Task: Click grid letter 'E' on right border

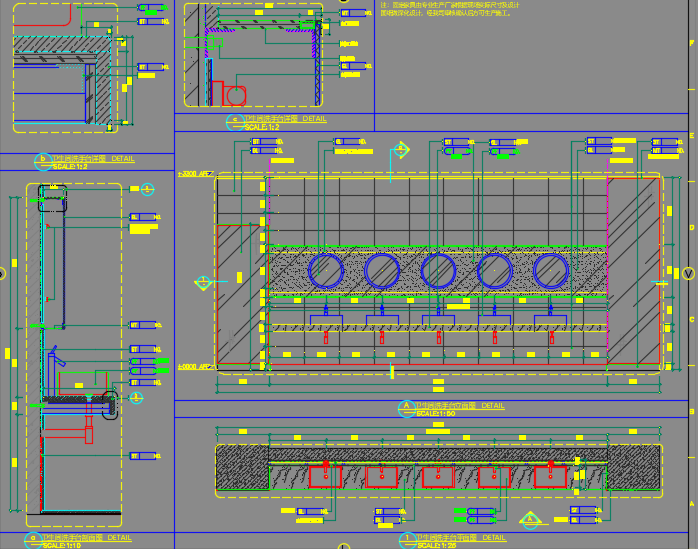Action: 692,135
